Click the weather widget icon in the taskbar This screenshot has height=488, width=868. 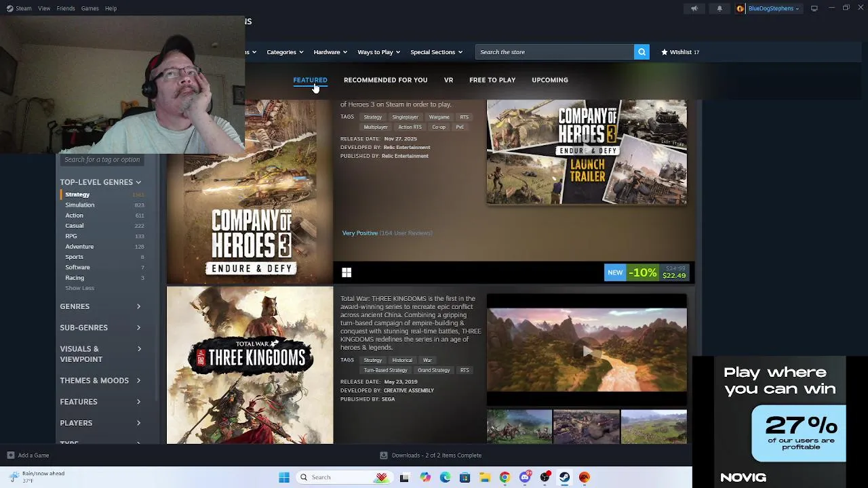(14, 476)
